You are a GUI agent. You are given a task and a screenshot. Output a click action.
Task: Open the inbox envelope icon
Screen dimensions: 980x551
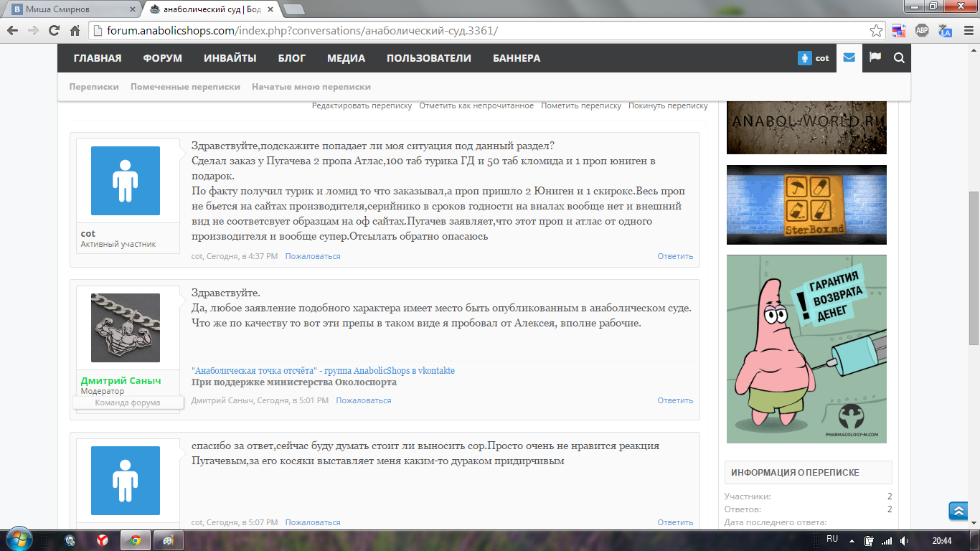coord(849,58)
